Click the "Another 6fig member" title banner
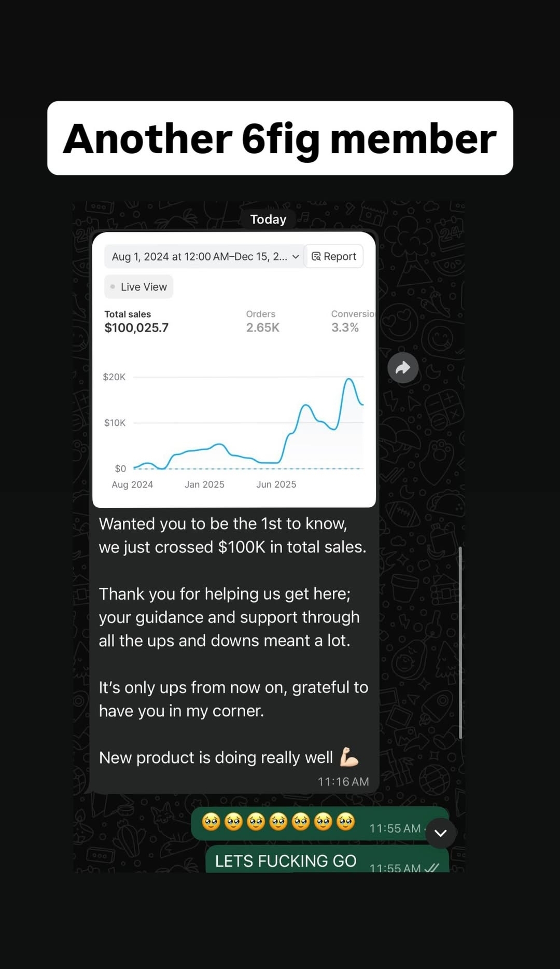Viewport: 560px width, 969px height. pyautogui.click(x=280, y=138)
